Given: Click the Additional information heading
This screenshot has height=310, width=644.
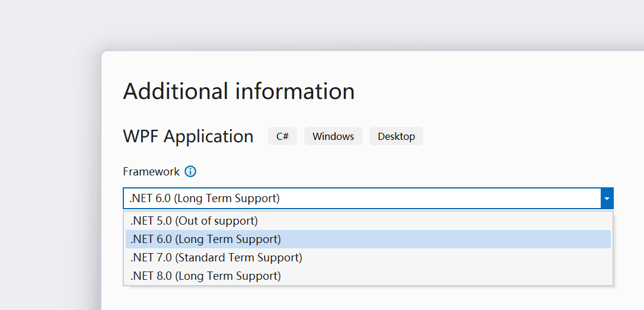Looking at the screenshot, I should pyautogui.click(x=238, y=91).
